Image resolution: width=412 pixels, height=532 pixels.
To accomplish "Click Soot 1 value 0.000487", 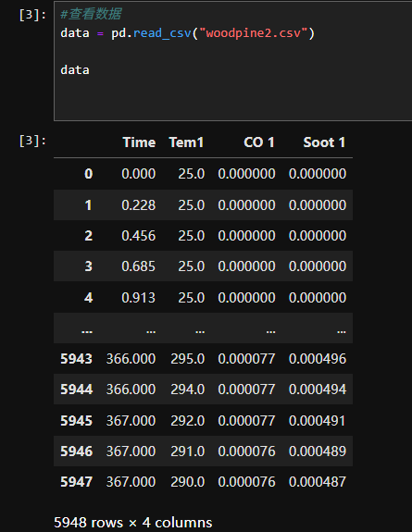I will click(x=318, y=482).
